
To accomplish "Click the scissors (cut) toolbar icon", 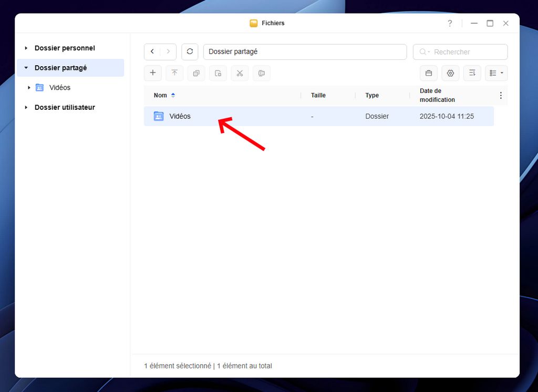I will [240, 73].
